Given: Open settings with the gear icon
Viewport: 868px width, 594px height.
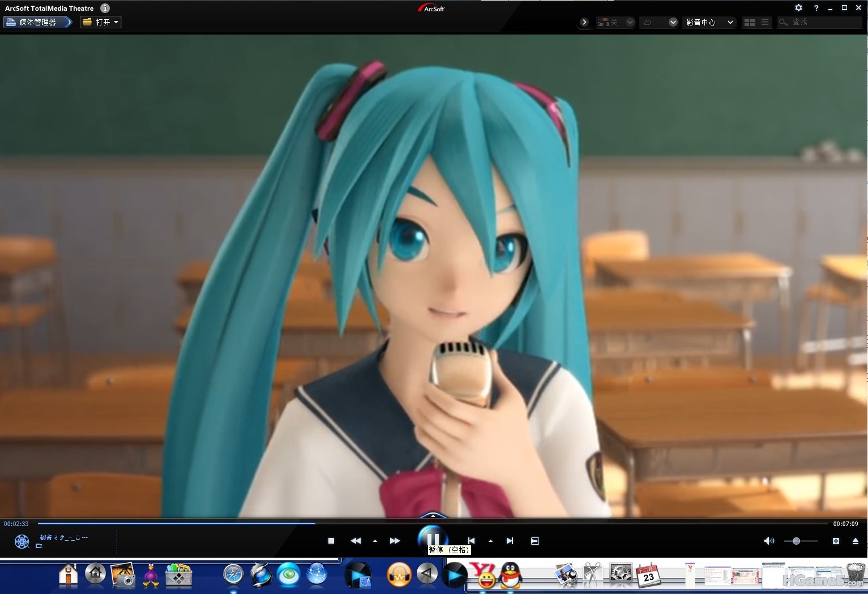Looking at the screenshot, I should [x=798, y=8].
